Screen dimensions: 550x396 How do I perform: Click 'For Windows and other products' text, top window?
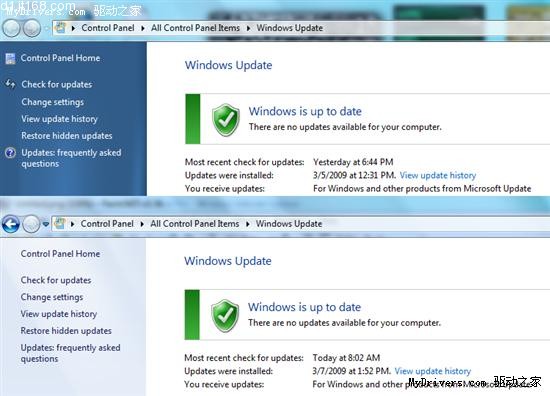(x=422, y=189)
